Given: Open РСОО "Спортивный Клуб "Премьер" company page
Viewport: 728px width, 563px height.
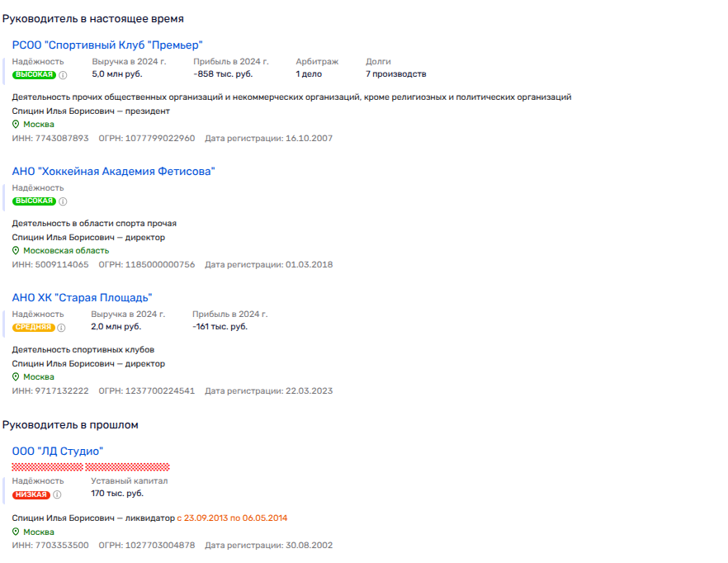Looking at the screenshot, I should click(107, 45).
